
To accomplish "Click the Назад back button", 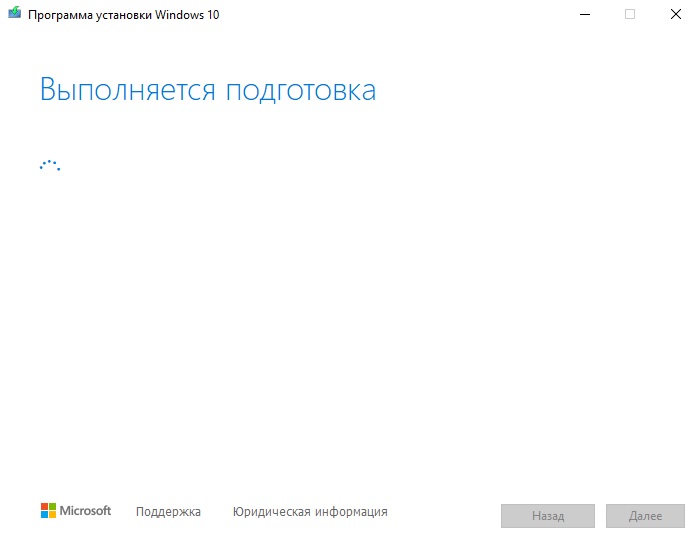I will tap(548, 516).
